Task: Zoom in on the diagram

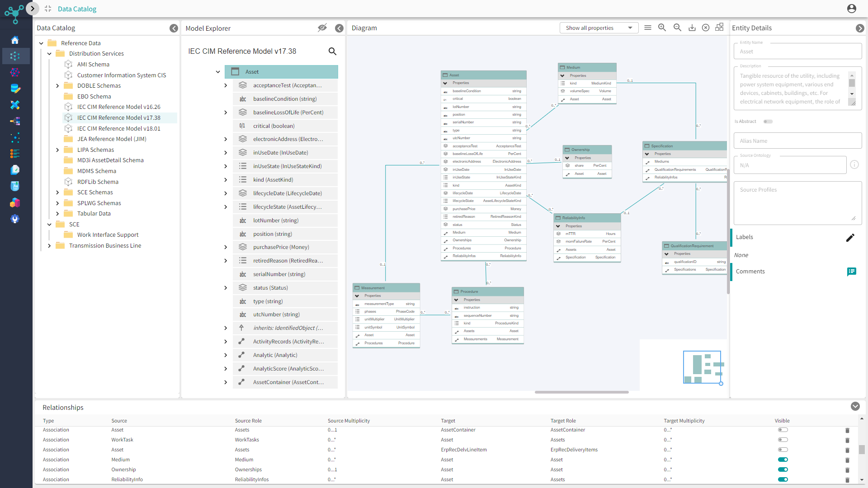Action: (662, 28)
